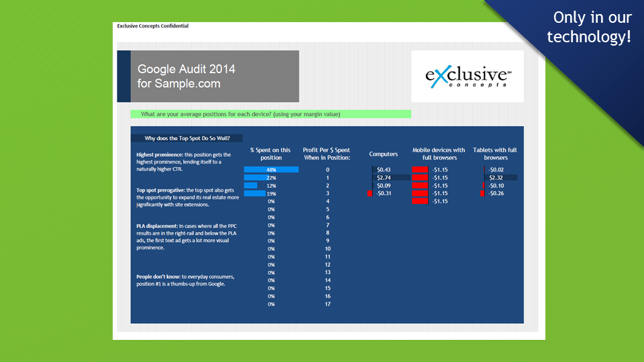Click Tablets value -$0.10
This screenshot has height=362, width=644.
496,186
